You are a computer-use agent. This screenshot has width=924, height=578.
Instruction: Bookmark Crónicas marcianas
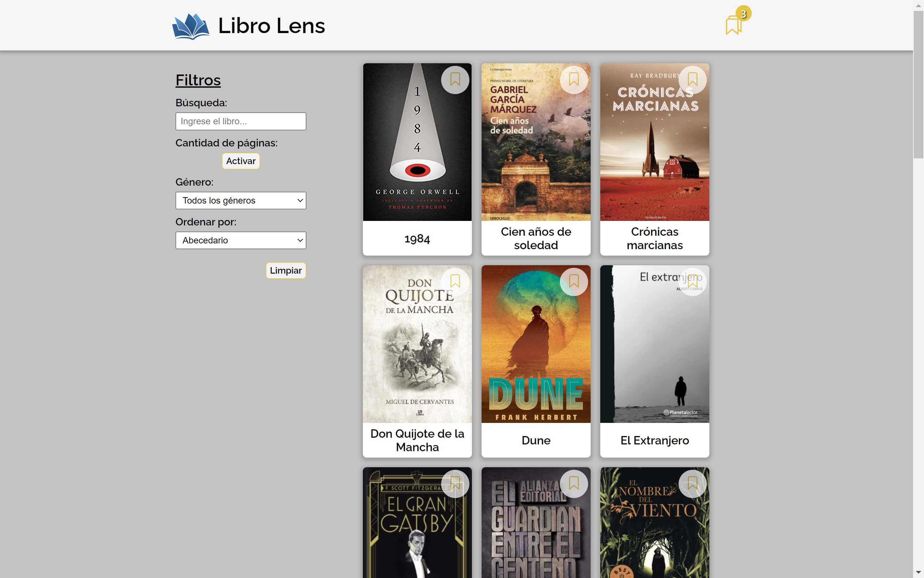click(x=692, y=80)
